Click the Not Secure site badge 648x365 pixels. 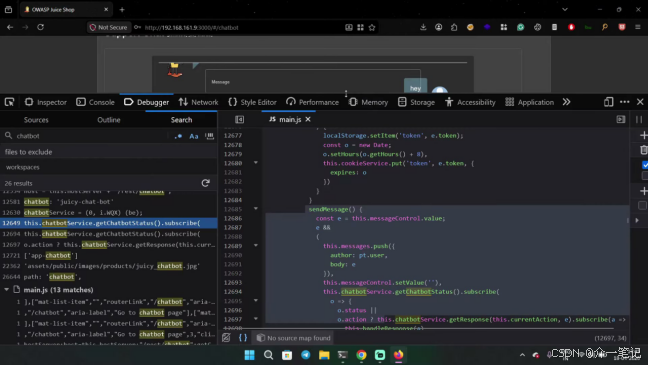[109, 27]
